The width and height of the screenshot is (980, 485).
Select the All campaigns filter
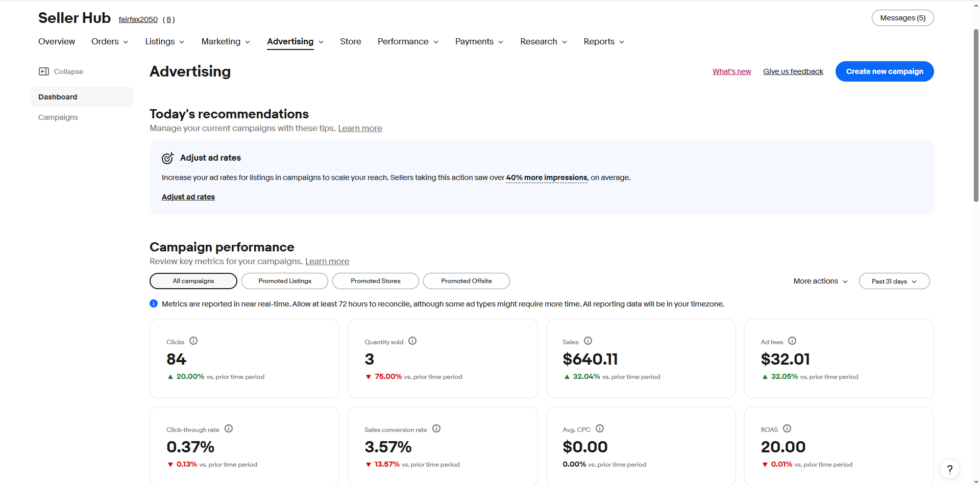(193, 281)
